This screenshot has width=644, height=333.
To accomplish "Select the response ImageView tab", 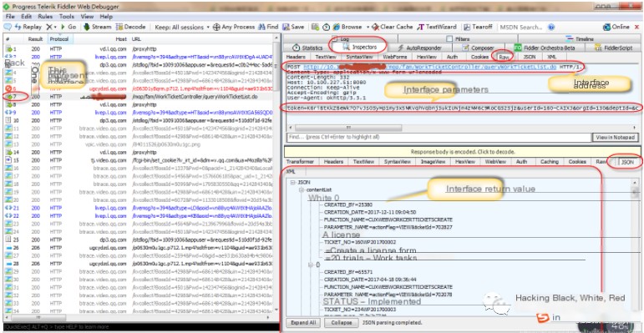I will coord(433,162).
